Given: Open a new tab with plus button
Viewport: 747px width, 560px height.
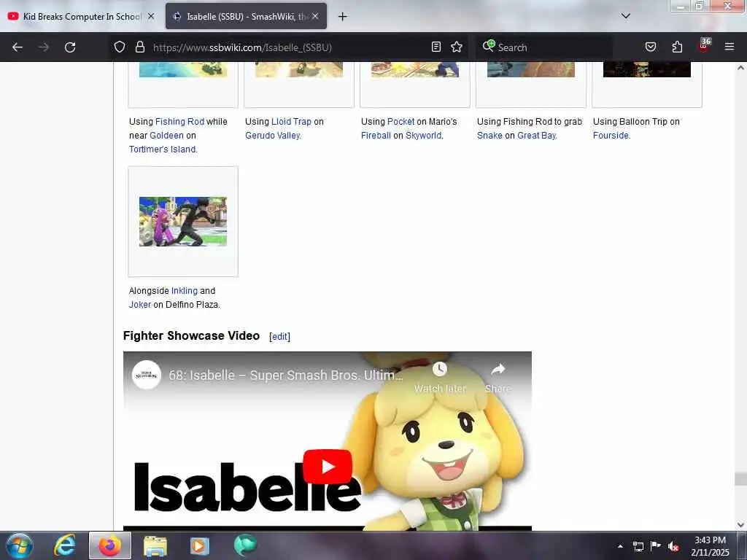Looking at the screenshot, I should [342, 17].
